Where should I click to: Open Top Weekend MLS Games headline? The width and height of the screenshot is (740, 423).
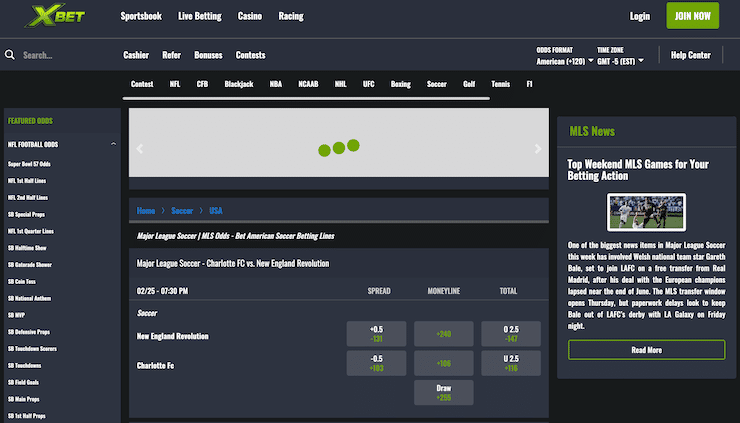(638, 170)
